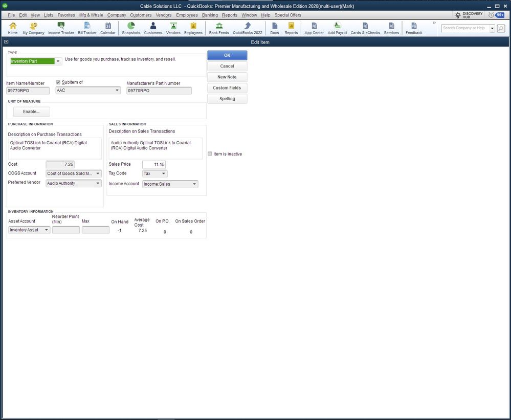Open the item Type dropdown

click(58, 61)
